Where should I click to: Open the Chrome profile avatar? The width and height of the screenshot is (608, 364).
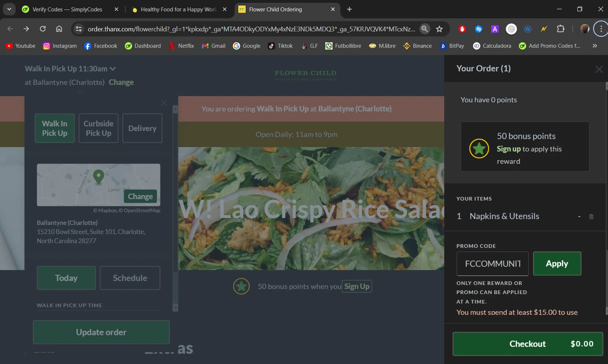[585, 29]
